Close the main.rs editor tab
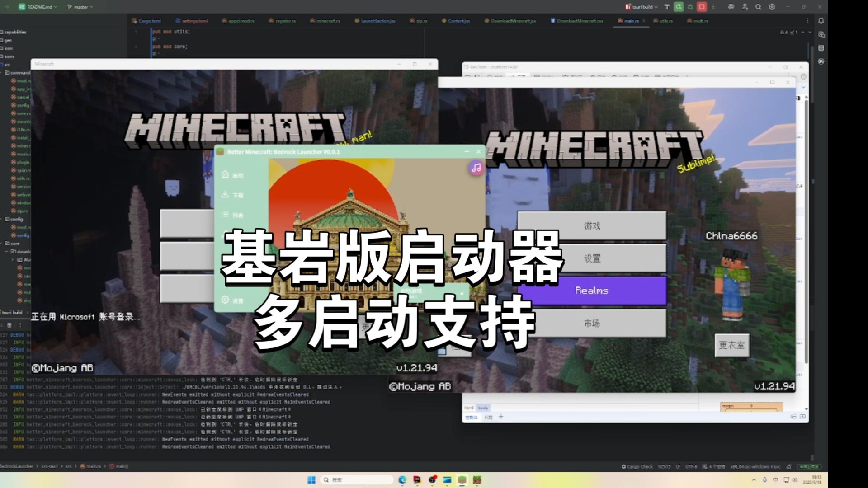The height and width of the screenshot is (488, 868). click(x=644, y=21)
